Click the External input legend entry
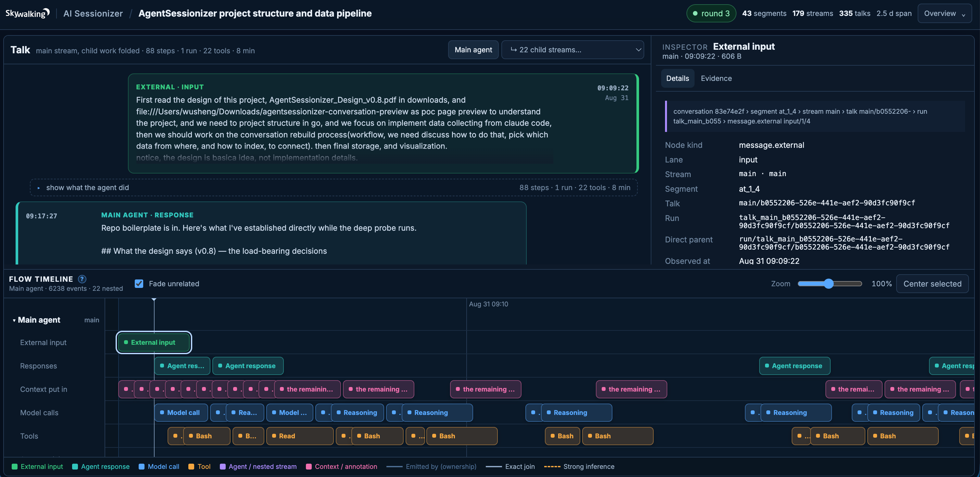 [37, 466]
